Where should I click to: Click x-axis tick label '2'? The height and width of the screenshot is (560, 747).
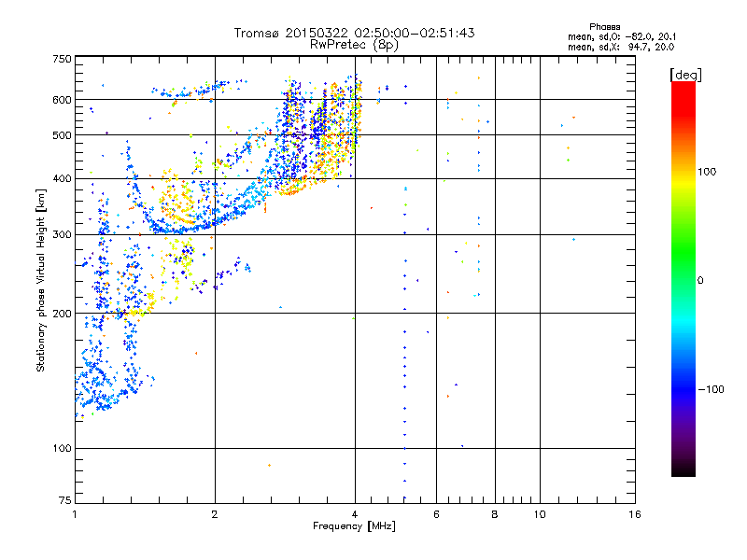215,514
